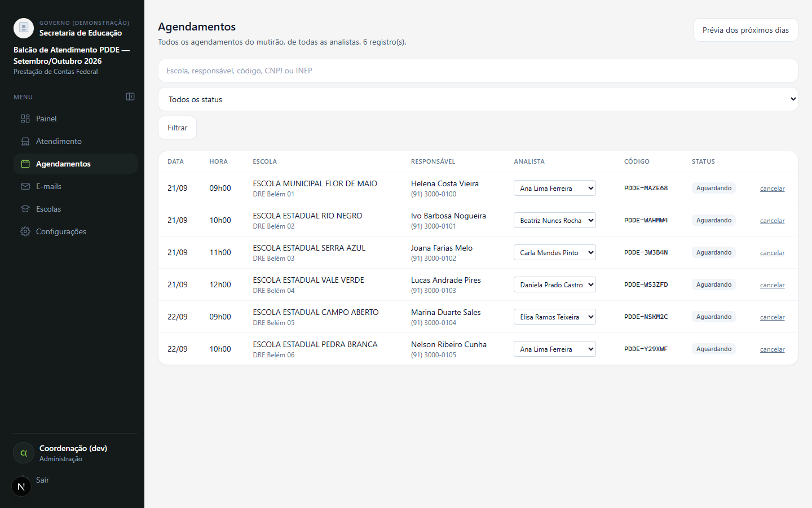The image size is (812, 508).
Task: Cancel the PDDE-3W3B4N appointment
Action: 772,253
